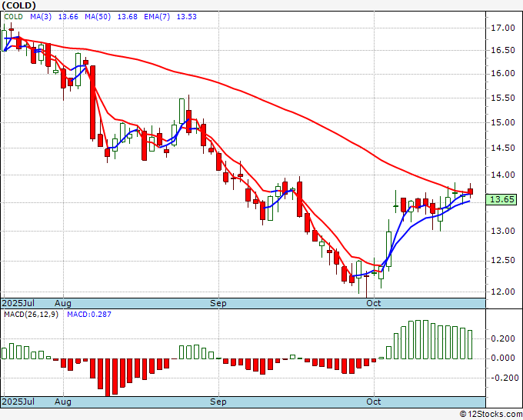Click the 0.200 MACD axis label
523x420 pixels.
click(503, 339)
